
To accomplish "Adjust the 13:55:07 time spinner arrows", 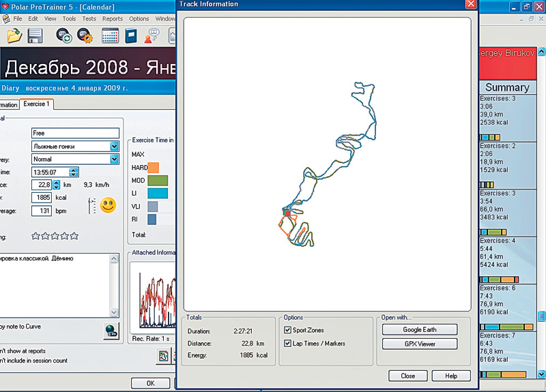I will pos(74,172).
